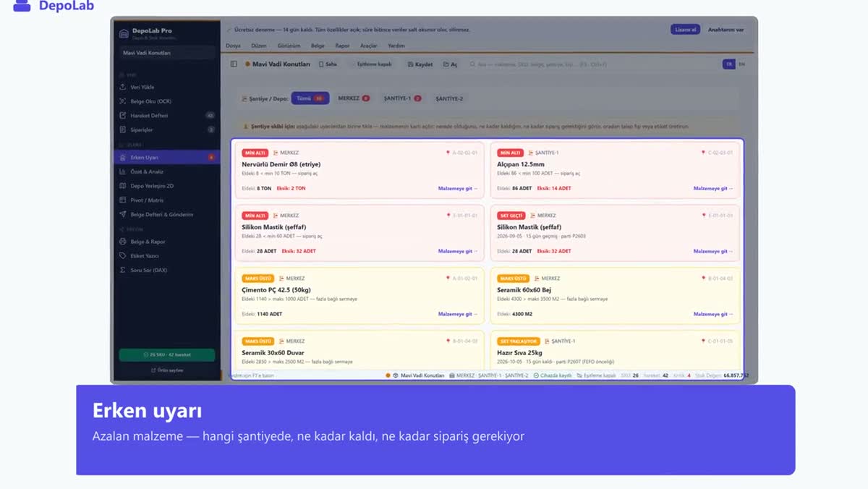The width and height of the screenshot is (868, 489).
Task: Click the Ürün sayfası link in sidebar
Action: [x=167, y=370]
